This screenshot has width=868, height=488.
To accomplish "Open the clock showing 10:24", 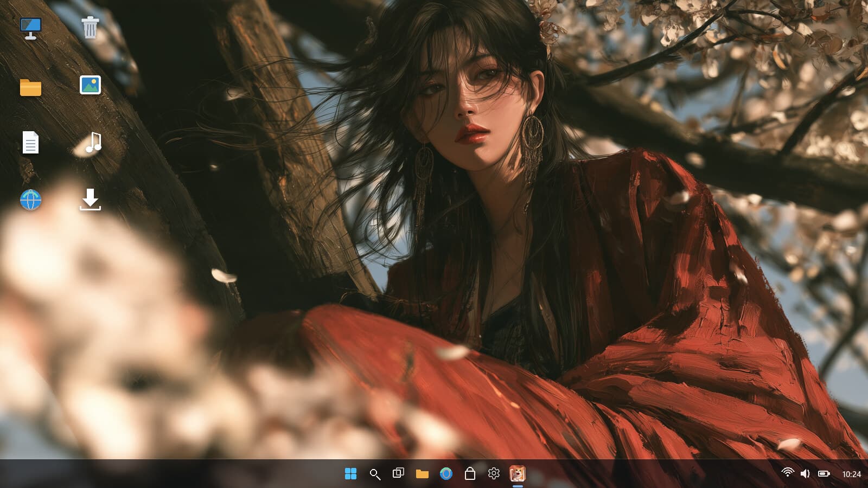I will (851, 474).
